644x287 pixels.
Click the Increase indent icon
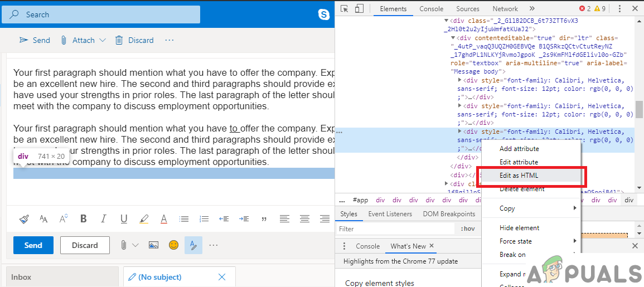pyautogui.click(x=244, y=219)
